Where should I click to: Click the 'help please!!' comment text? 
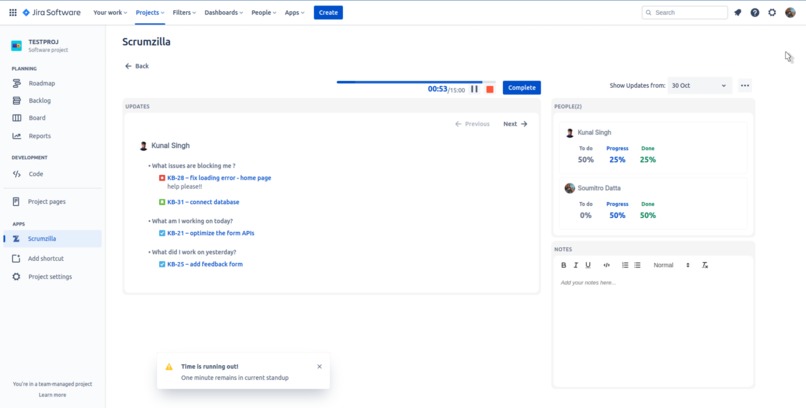185,187
